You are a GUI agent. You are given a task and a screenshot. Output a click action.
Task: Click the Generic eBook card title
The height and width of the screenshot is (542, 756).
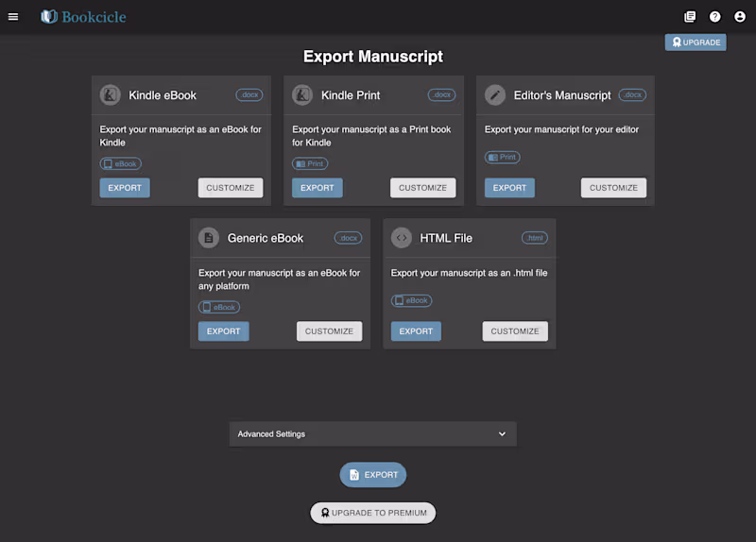tap(266, 239)
